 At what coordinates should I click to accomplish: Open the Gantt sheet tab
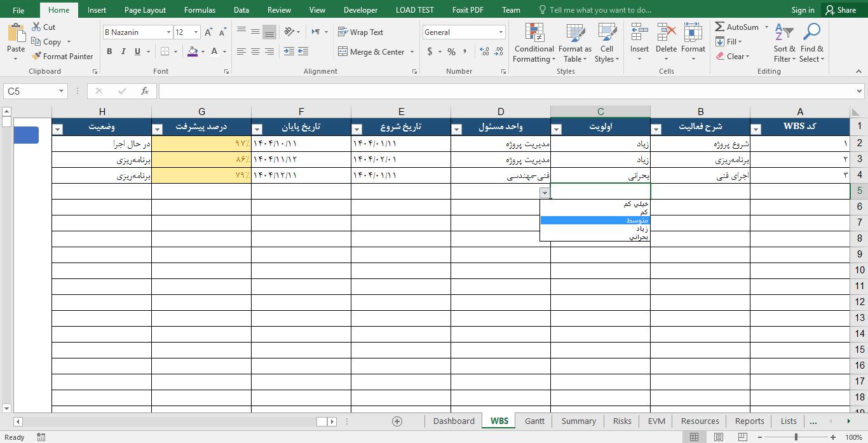point(534,421)
